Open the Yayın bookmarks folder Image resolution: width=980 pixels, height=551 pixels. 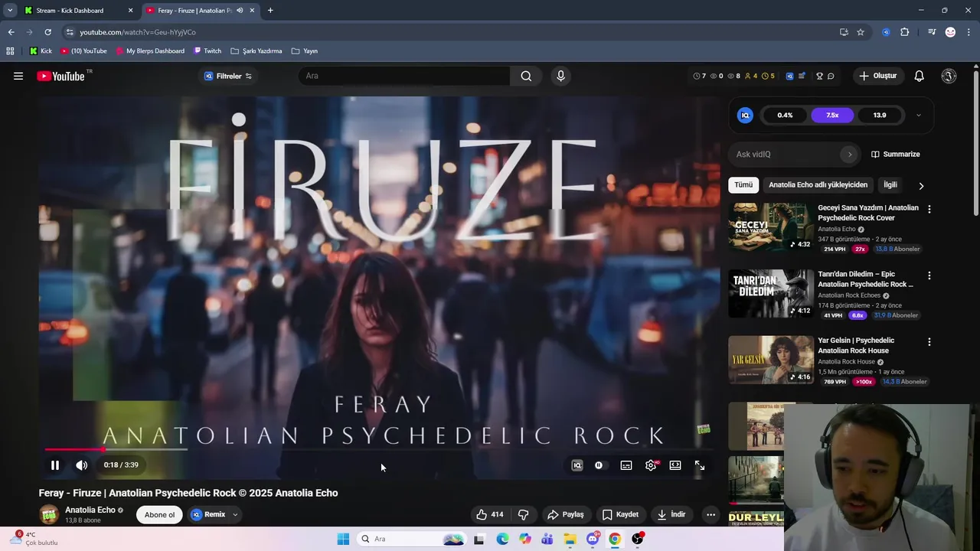(x=305, y=51)
